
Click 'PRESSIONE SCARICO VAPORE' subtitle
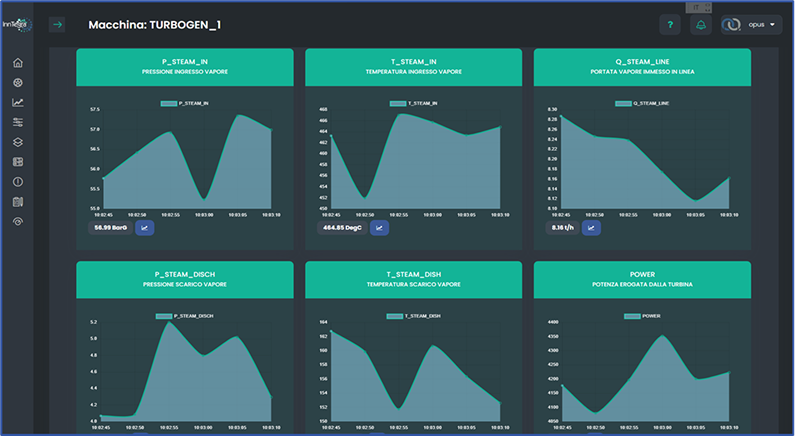pyautogui.click(x=185, y=284)
